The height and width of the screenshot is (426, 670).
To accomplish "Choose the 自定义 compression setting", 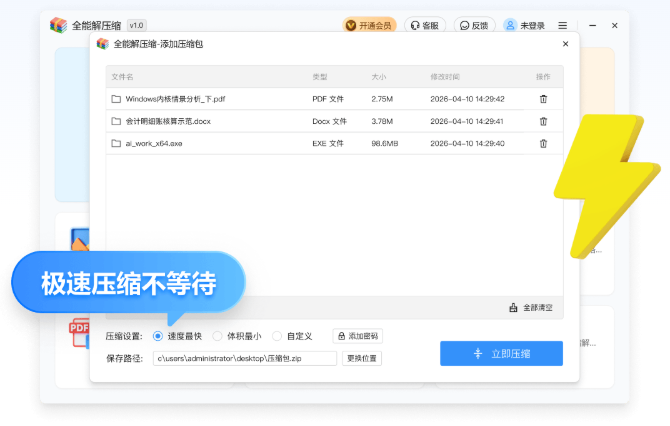I will click(292, 336).
